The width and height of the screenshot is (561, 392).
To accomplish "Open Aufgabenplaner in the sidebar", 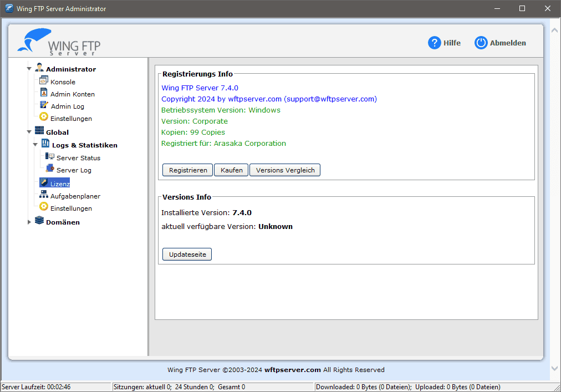I will click(75, 196).
